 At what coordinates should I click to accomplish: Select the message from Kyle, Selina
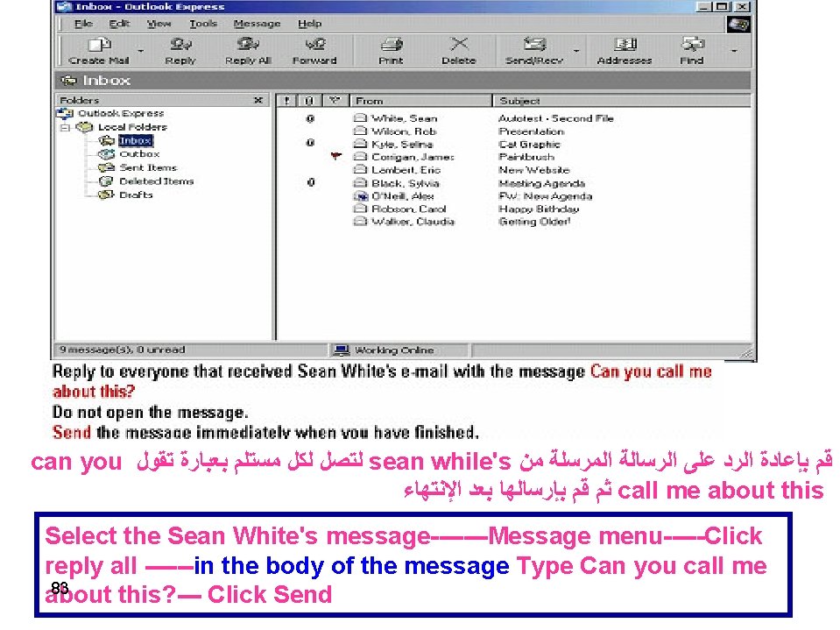click(x=402, y=144)
